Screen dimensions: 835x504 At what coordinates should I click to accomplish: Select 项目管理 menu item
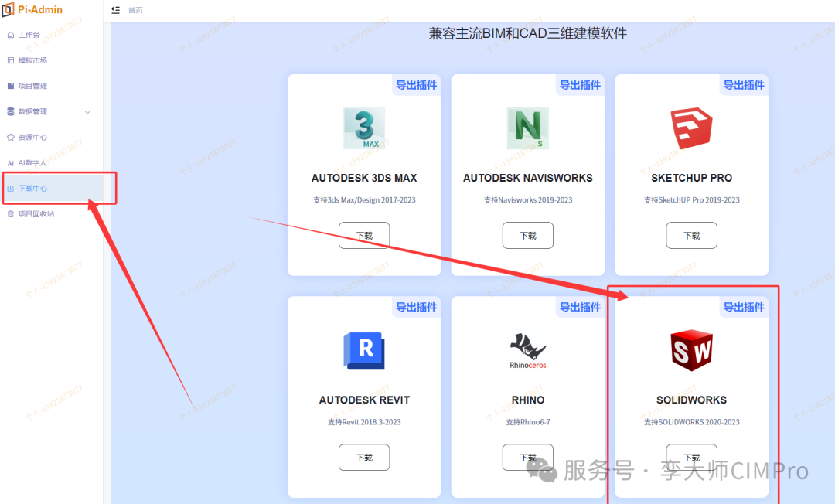coord(32,87)
